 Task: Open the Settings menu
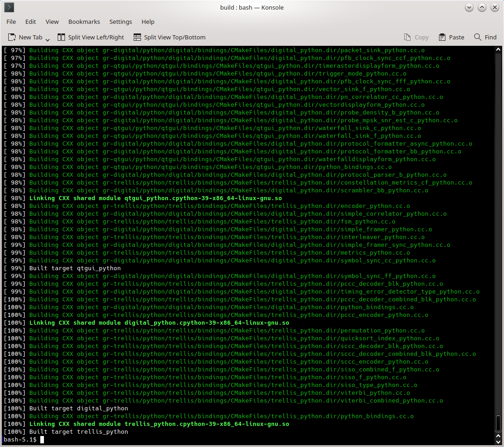pyautogui.click(x=120, y=22)
